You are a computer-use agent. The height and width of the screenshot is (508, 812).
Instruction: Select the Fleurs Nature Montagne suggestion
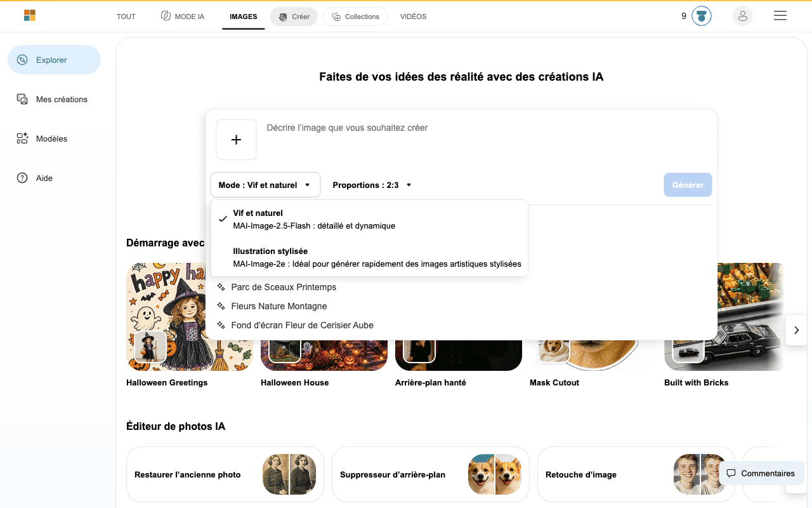279,306
